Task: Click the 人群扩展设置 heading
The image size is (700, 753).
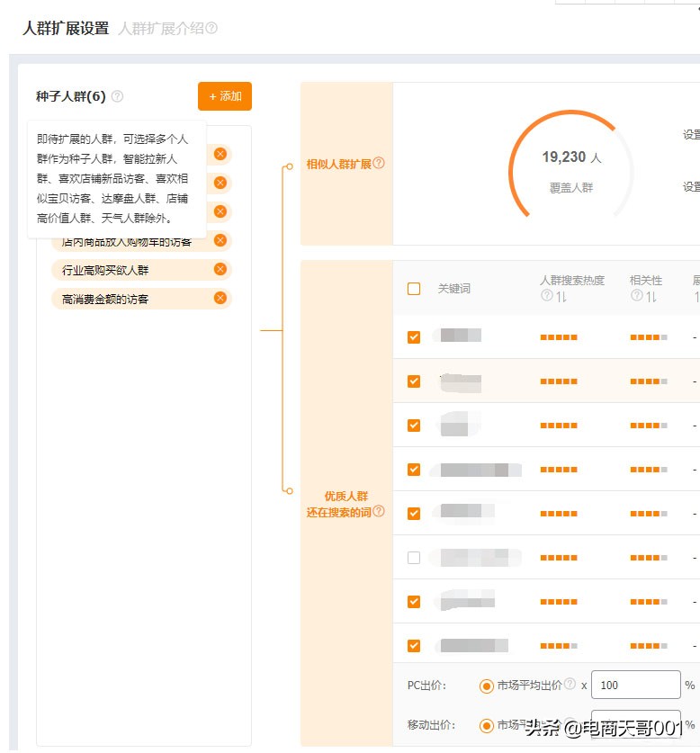Action: [66, 28]
